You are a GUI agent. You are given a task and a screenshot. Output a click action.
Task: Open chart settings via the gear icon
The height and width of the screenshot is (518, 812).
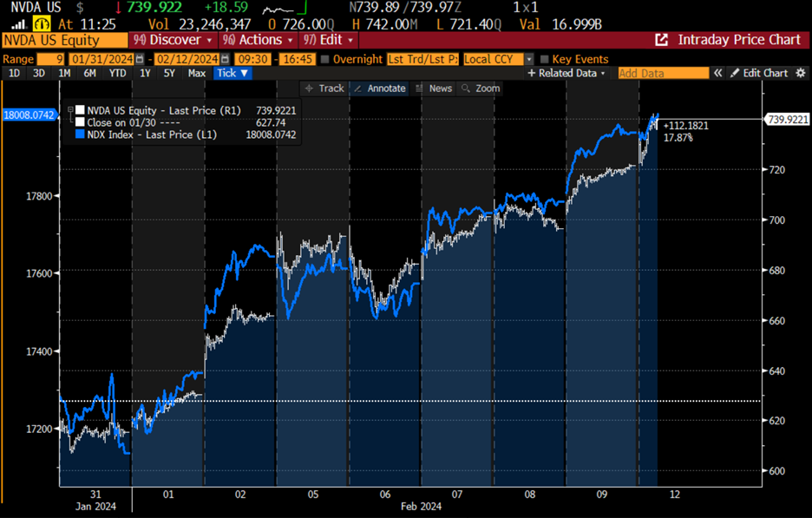pos(802,73)
